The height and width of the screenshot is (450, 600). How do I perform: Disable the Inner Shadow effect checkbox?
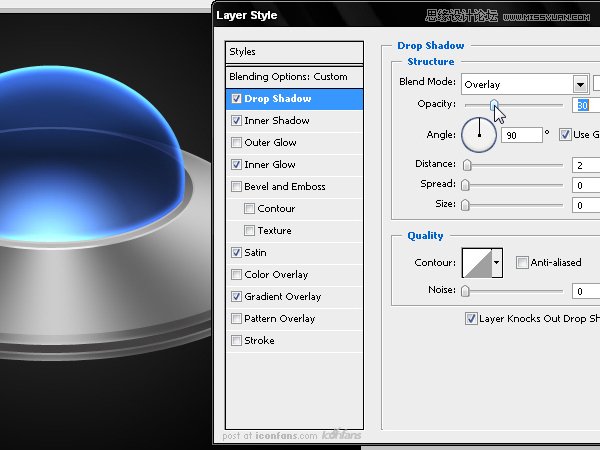click(236, 121)
